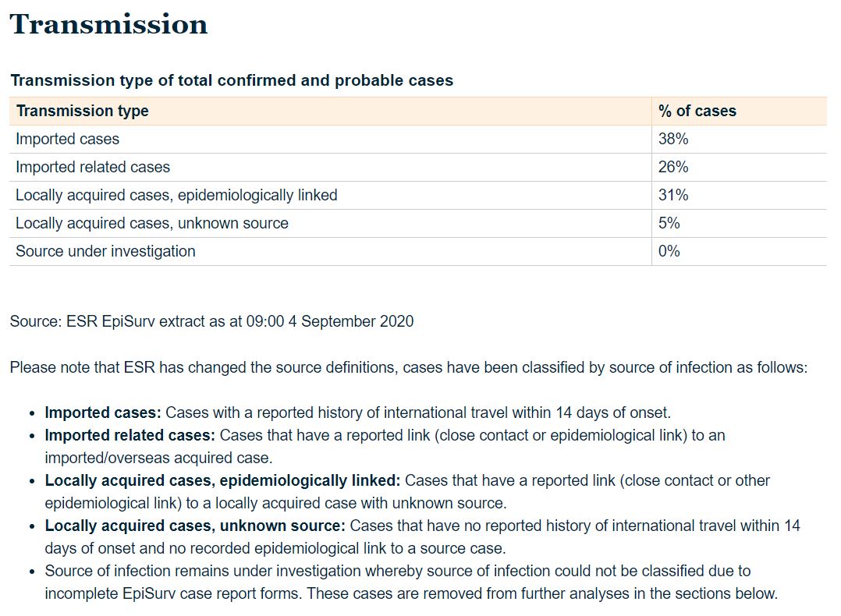Click the ESR EpiSurv source line
This screenshot has height=616, width=841.
[211, 320]
